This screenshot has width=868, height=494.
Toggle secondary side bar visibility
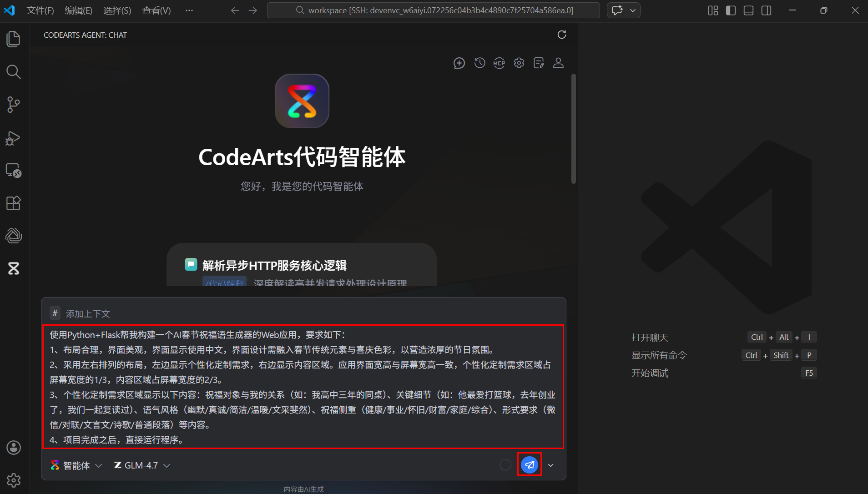point(766,10)
